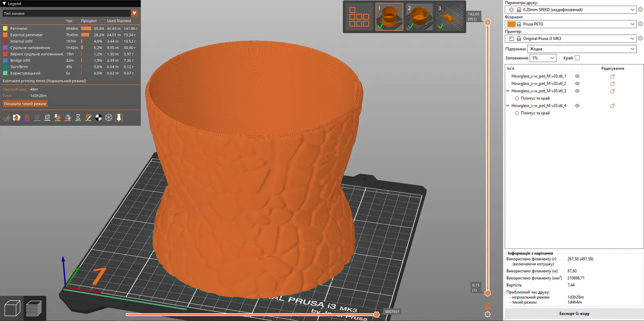The height and width of the screenshot is (321, 644).
Task: Collapse the Hourglass stl_3 tree item
Action: point(508,91)
